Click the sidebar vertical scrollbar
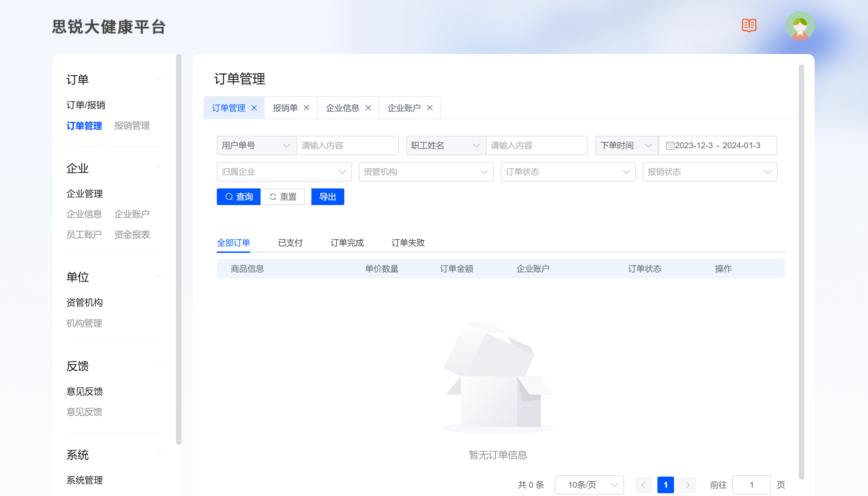This screenshot has height=496, width=868. pos(179,249)
